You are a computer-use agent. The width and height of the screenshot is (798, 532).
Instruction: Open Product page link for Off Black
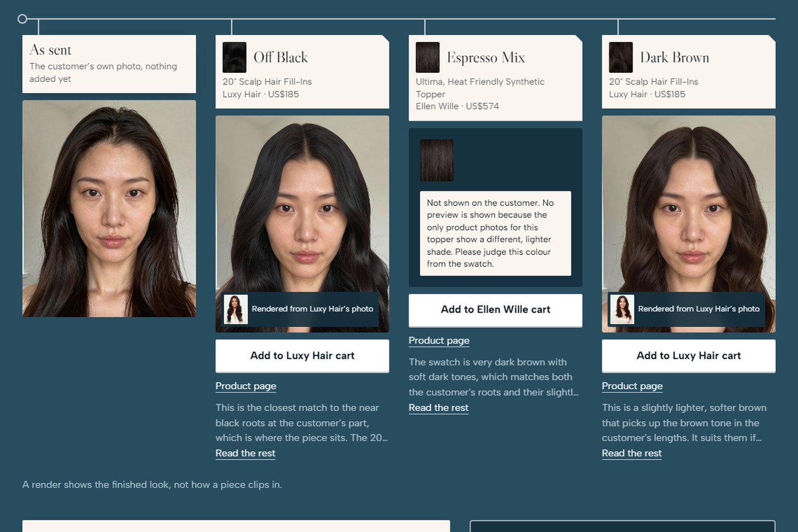tap(246, 386)
